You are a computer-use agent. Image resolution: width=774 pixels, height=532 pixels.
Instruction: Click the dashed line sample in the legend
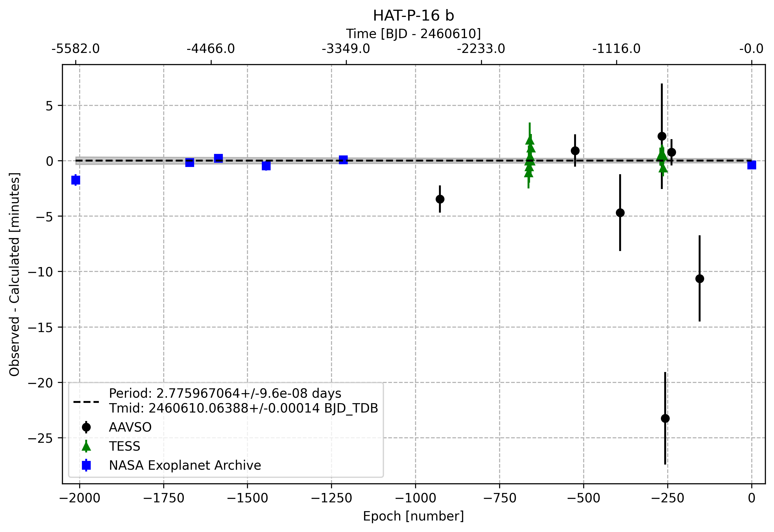[86, 402]
